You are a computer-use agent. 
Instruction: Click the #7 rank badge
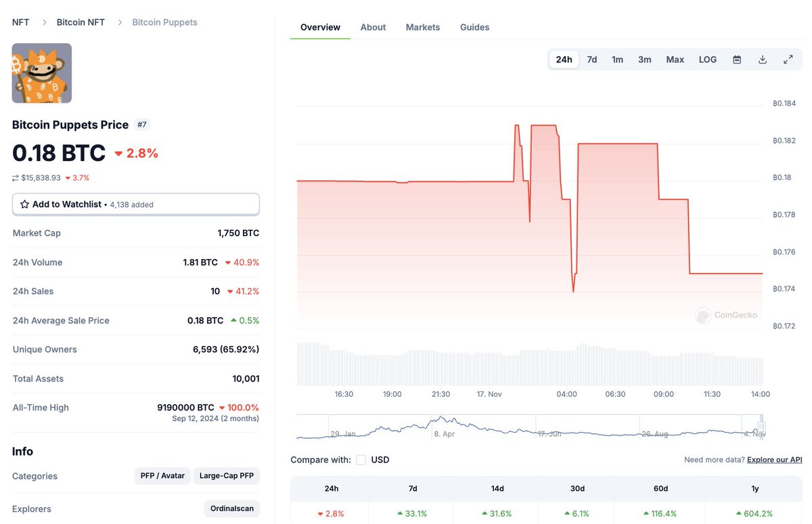coord(142,125)
